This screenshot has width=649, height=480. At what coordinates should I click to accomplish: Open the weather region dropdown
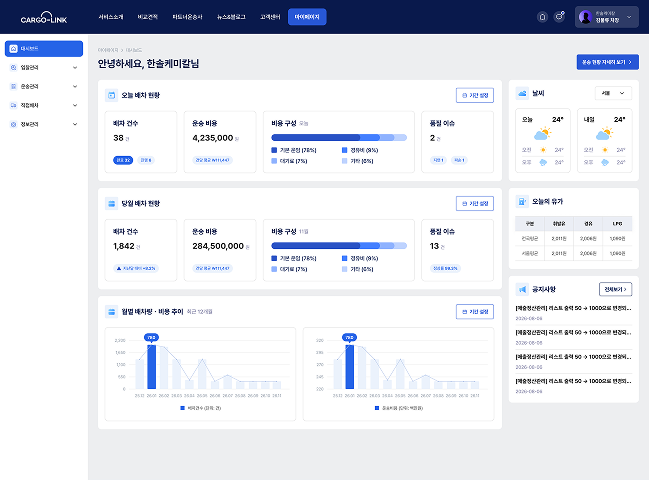pos(613,93)
